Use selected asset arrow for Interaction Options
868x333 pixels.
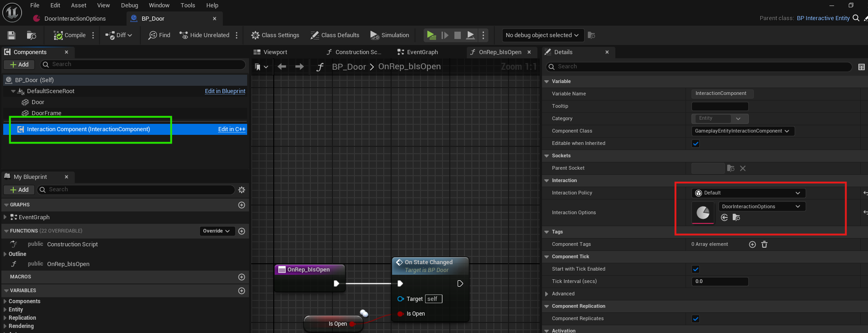pyautogui.click(x=724, y=217)
